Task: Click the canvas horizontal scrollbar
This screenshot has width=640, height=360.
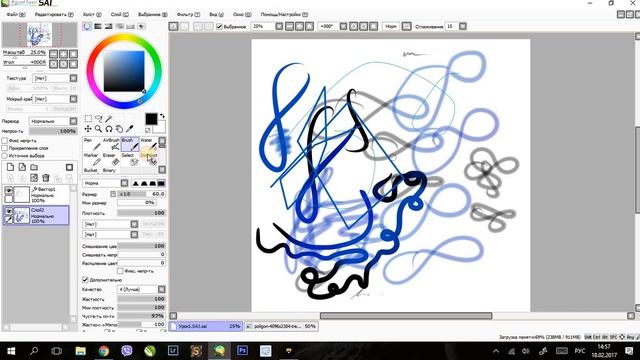Action: (406, 316)
